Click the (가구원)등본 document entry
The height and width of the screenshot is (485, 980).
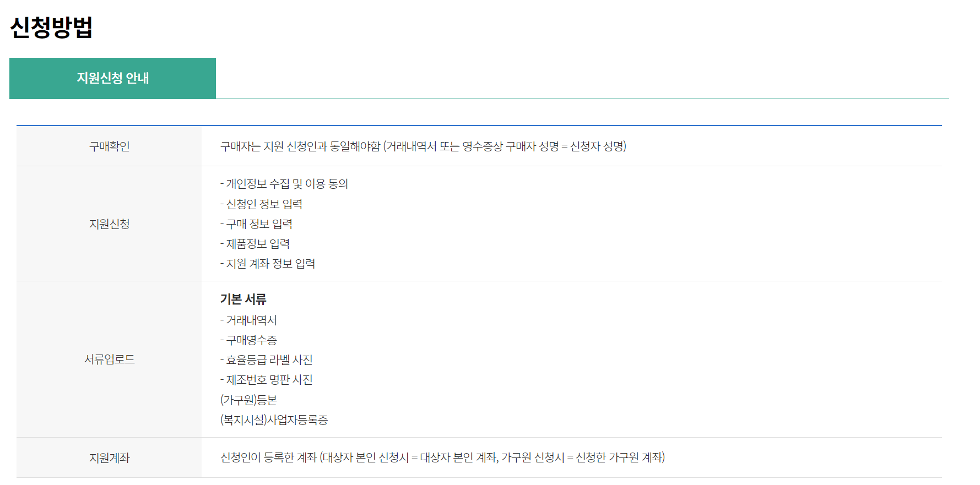tap(248, 400)
